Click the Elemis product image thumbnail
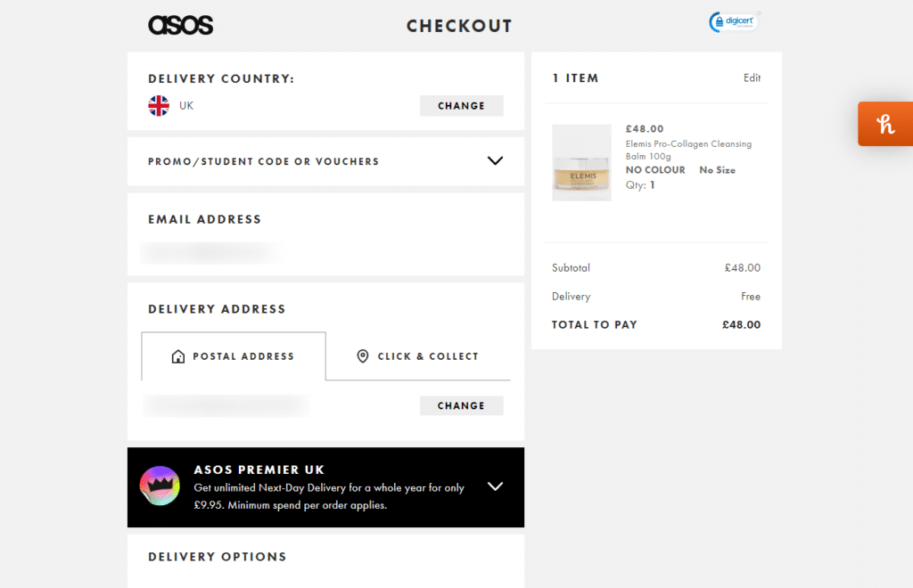Viewport: 913px width, 588px height. point(581,163)
